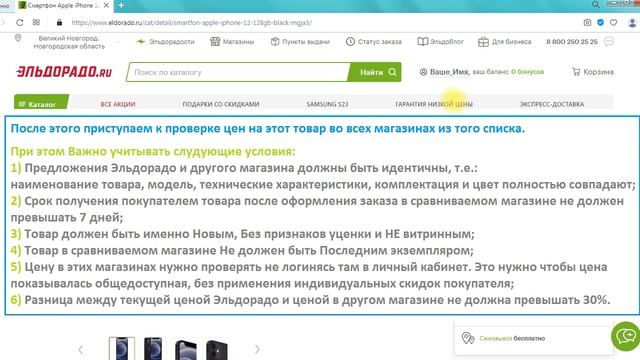Select the Смартфон Apple iPhone browser tab
This screenshot has width=640, height=360.
[x=64, y=5]
